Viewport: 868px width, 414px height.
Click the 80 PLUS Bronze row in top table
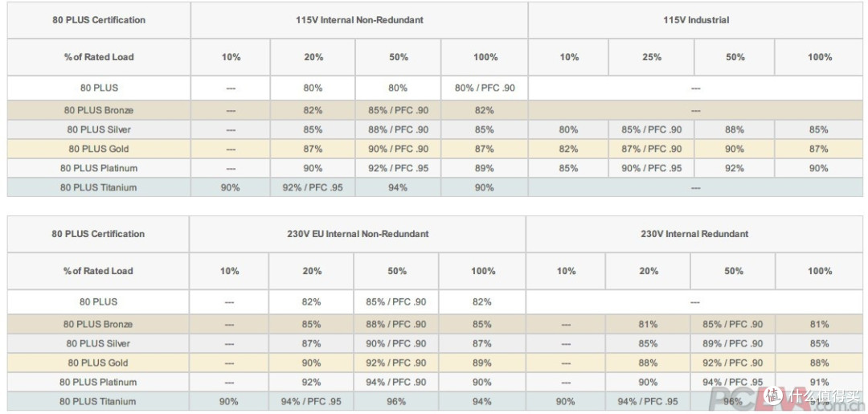(x=435, y=110)
